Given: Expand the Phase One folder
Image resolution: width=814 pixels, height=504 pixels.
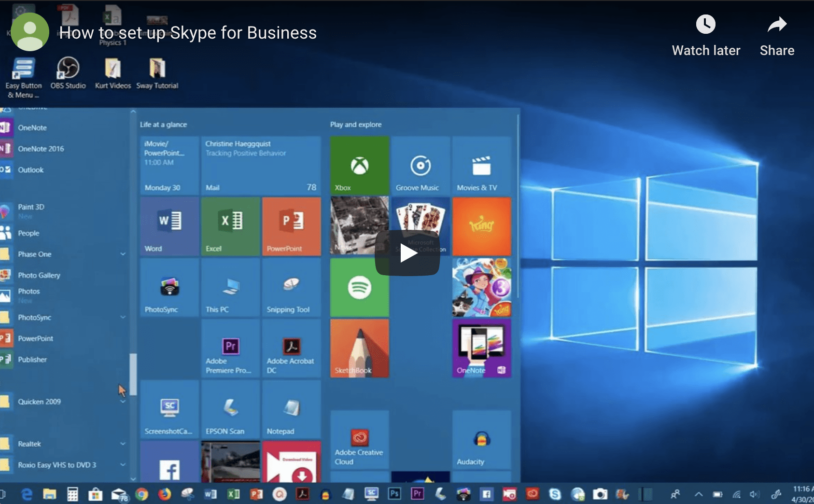Looking at the screenshot, I should [123, 254].
